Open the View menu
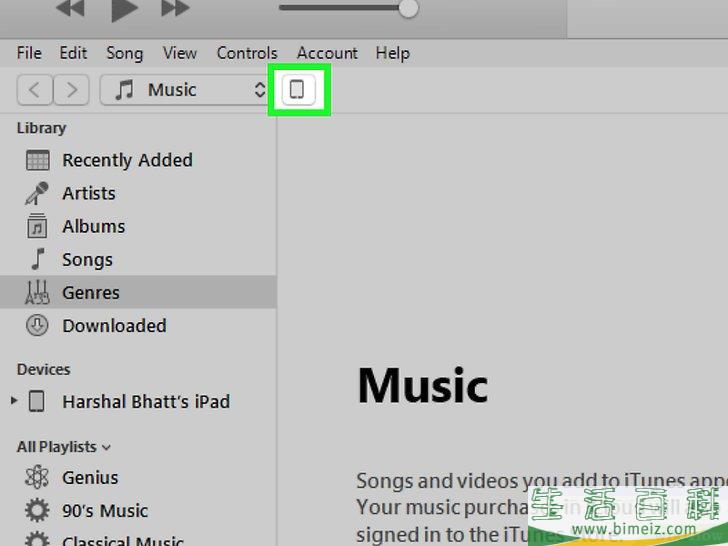This screenshot has height=546, width=728. click(180, 53)
